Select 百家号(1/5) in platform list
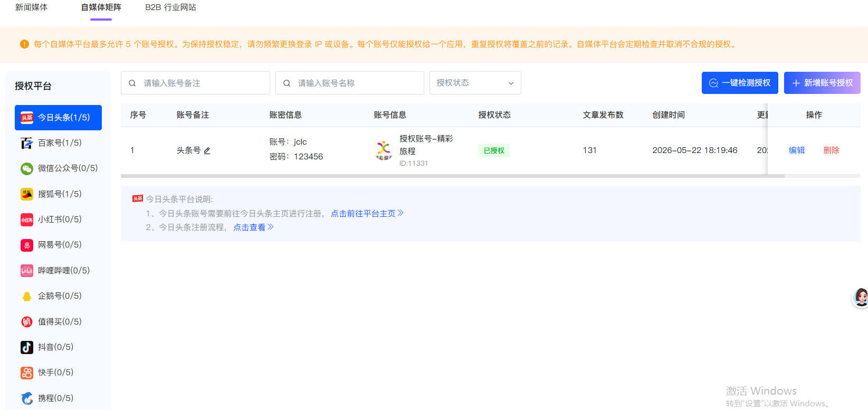Screen dimensions: 868x410 [x=58, y=143]
